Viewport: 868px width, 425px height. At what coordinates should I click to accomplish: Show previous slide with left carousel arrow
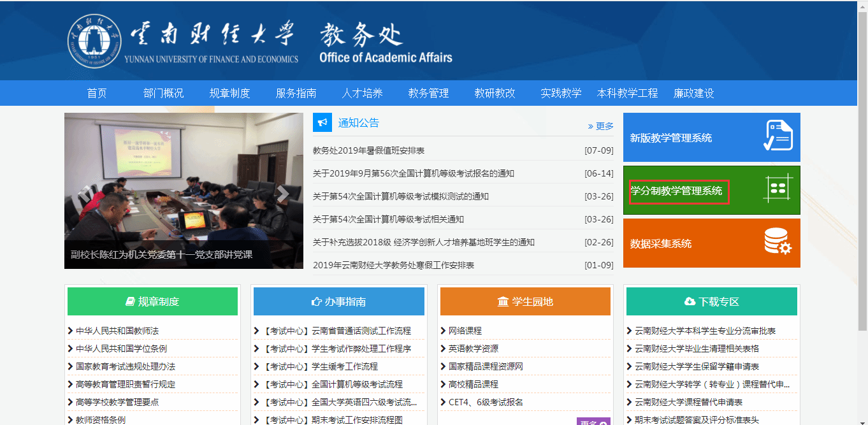pyautogui.click(x=85, y=194)
